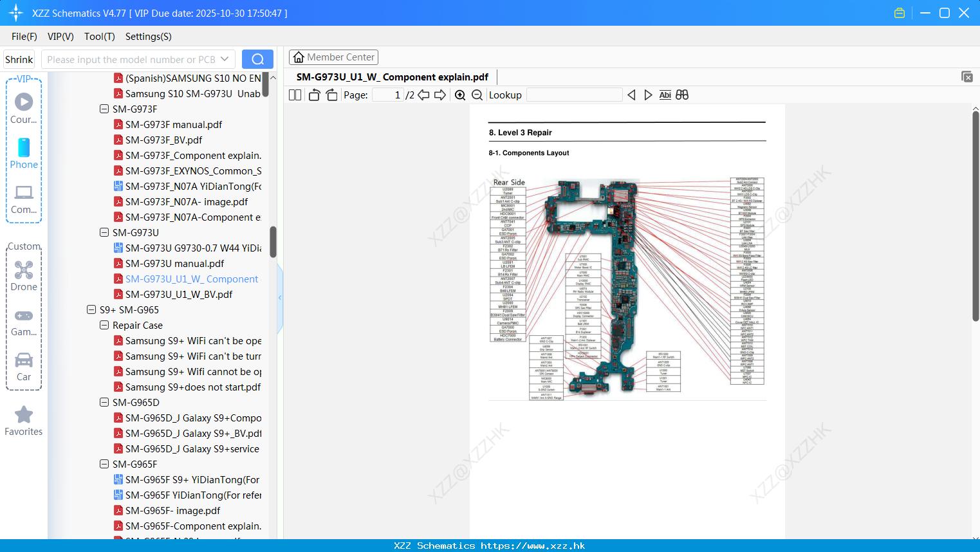Click the XZZ logo in title bar
Screen dimensions: 980x552
16,13
